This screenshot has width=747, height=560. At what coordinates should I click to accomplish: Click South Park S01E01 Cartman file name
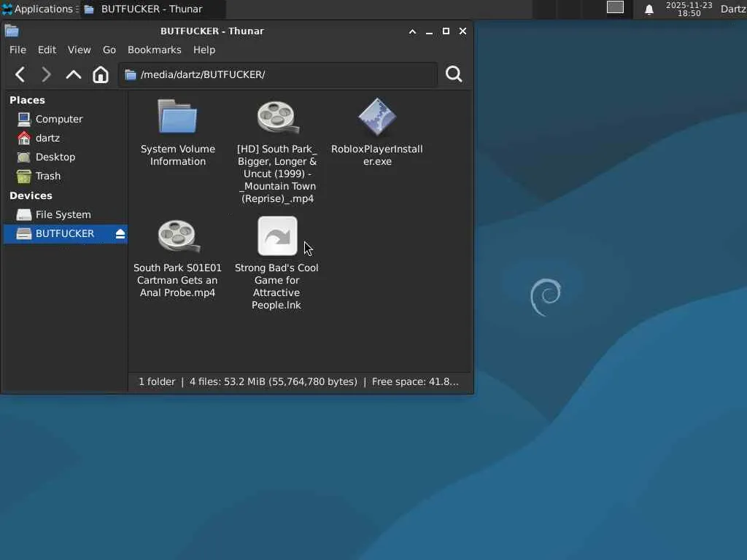pos(177,280)
